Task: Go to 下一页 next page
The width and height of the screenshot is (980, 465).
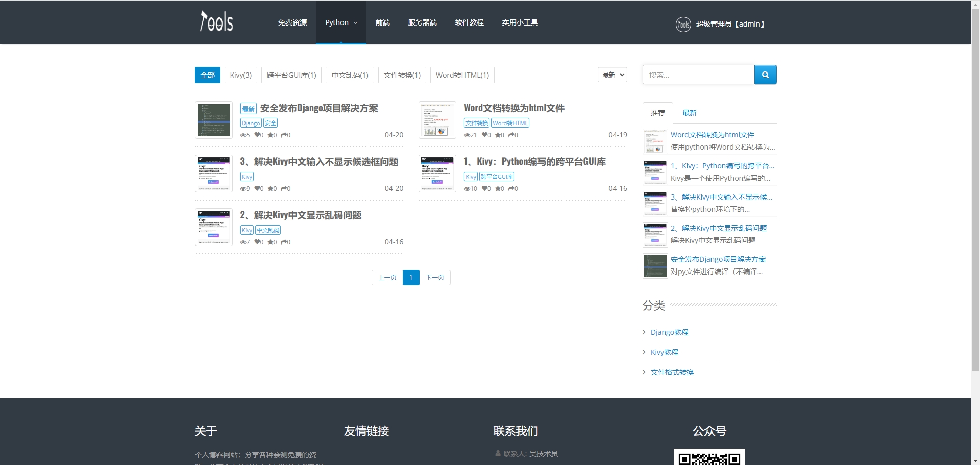Action: pyautogui.click(x=435, y=277)
